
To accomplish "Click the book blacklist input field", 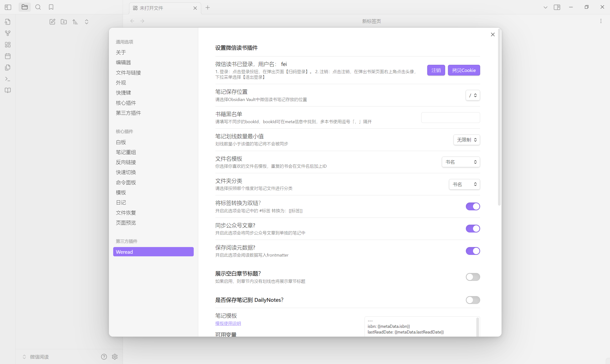I will pyautogui.click(x=450, y=118).
